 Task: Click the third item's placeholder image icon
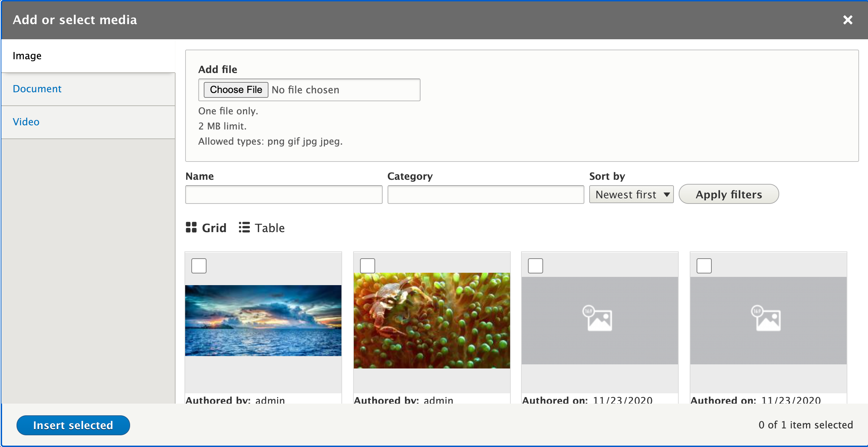pos(598,319)
